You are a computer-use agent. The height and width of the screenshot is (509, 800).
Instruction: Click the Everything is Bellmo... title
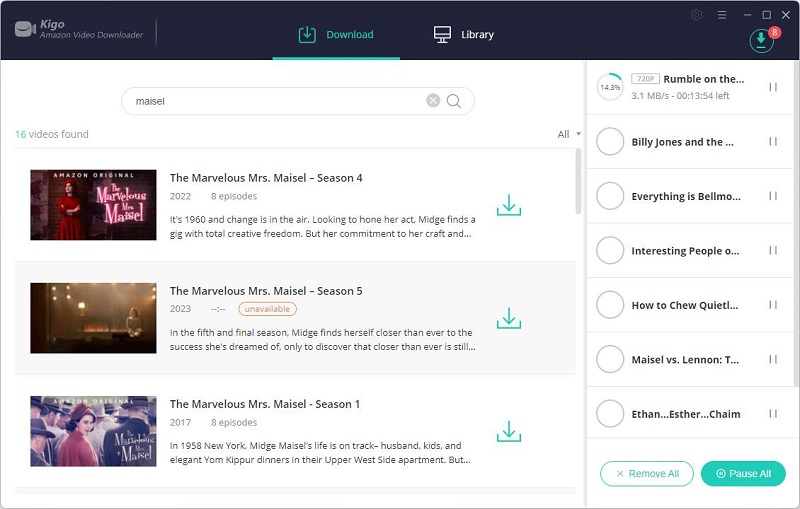click(686, 196)
